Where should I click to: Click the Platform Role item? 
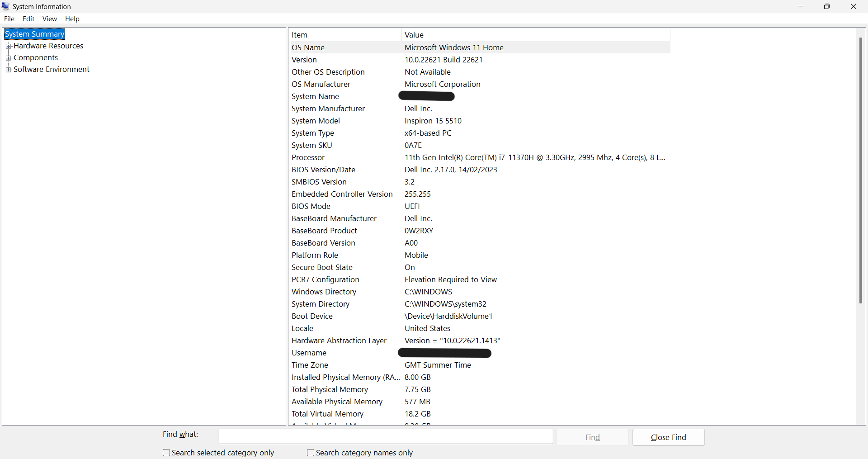(x=315, y=255)
